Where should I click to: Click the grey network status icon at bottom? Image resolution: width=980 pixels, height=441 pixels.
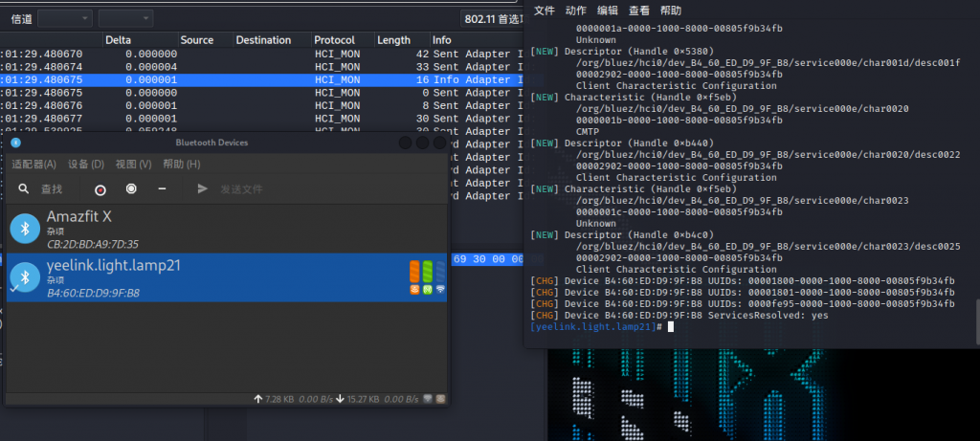(428, 399)
